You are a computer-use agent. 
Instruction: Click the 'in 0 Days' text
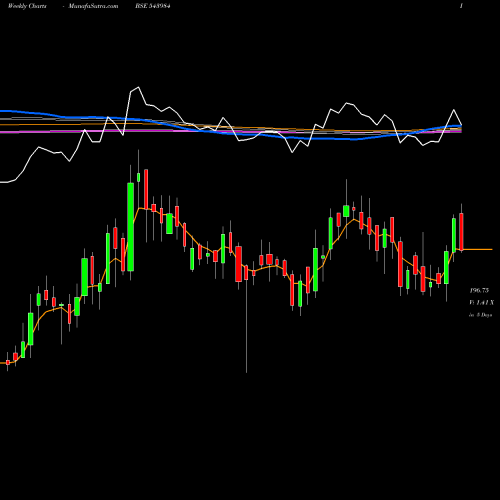480,315
